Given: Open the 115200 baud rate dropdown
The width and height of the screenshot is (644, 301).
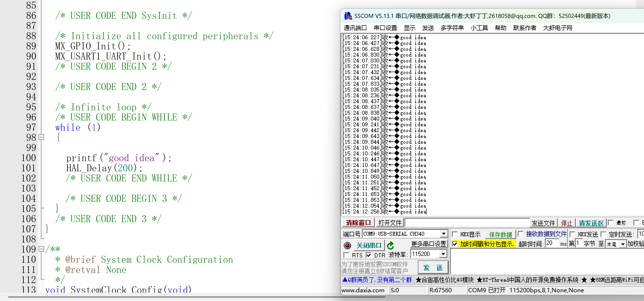Looking at the screenshot, I should point(443,254).
